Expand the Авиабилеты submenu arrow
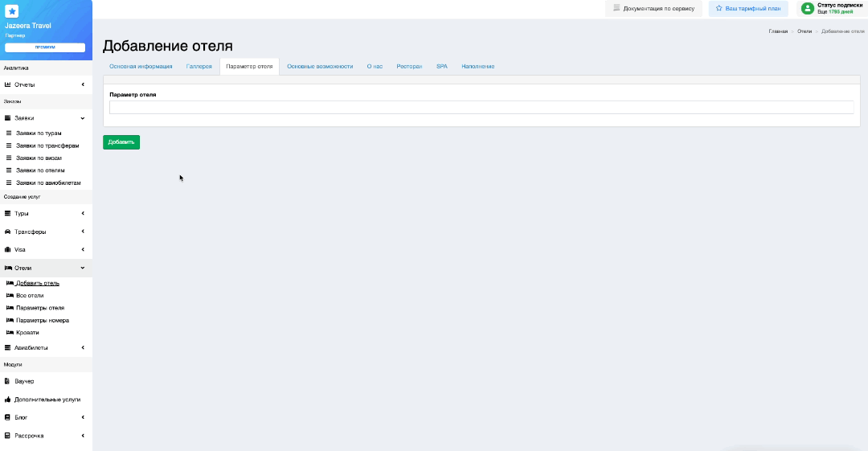This screenshot has width=868, height=451. coord(83,348)
